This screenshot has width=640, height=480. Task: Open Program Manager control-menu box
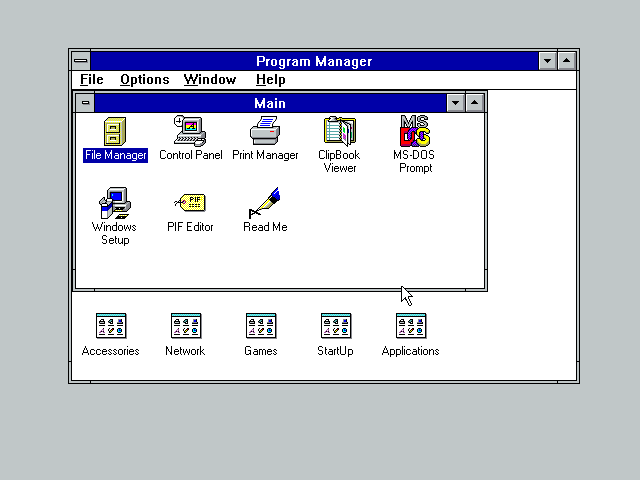click(81, 61)
